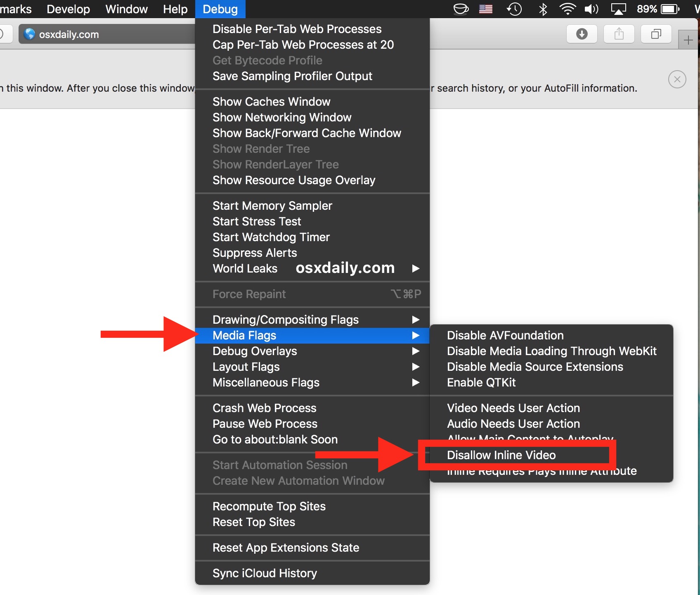Enable Disable AVFoundation option
This screenshot has width=700, height=595.
point(505,335)
